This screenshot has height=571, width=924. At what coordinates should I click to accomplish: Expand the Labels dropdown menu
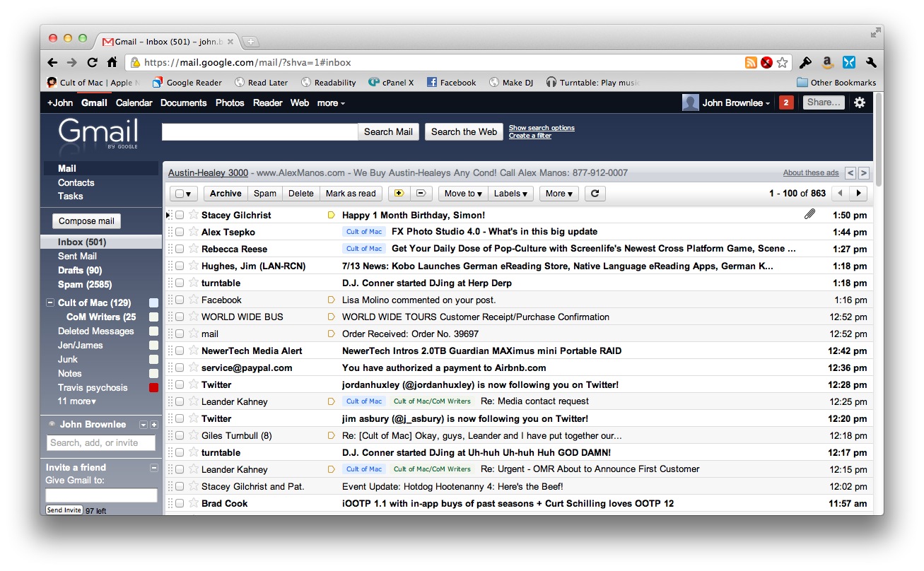510,194
